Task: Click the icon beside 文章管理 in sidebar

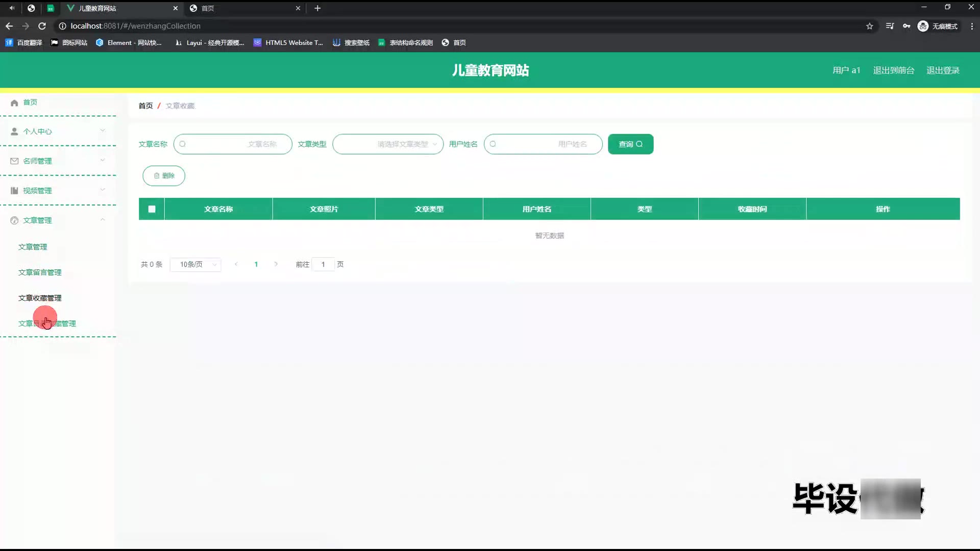Action: tap(14, 220)
